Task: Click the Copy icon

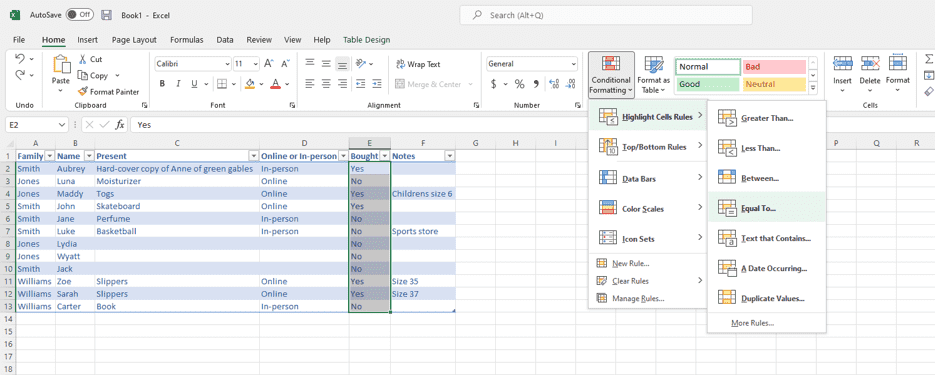Action: [83, 76]
